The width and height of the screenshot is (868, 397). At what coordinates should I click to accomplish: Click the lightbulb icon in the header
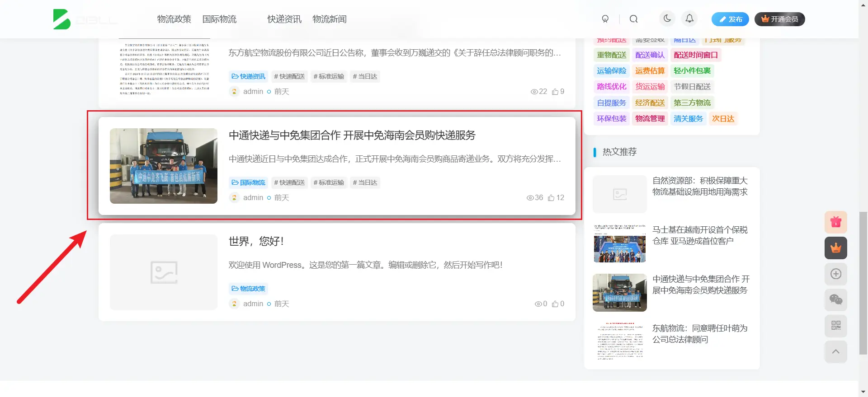coord(605,19)
